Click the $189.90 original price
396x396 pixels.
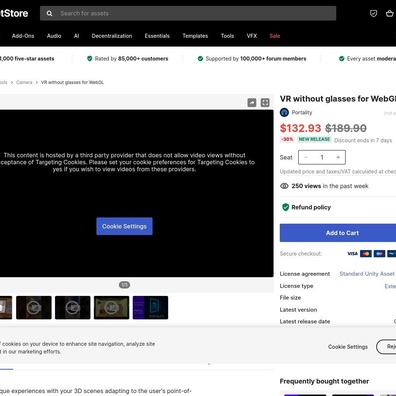click(x=346, y=128)
